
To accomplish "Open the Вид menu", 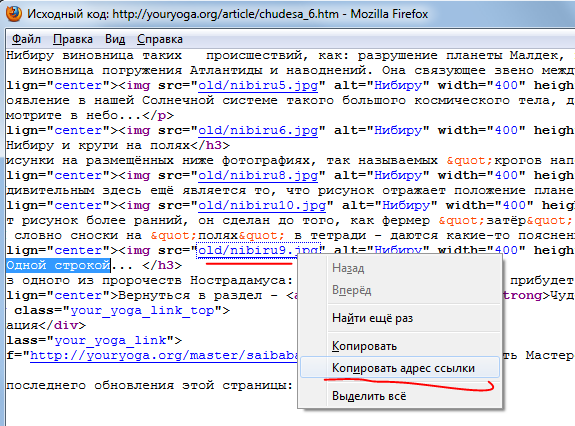I will pos(115,39).
